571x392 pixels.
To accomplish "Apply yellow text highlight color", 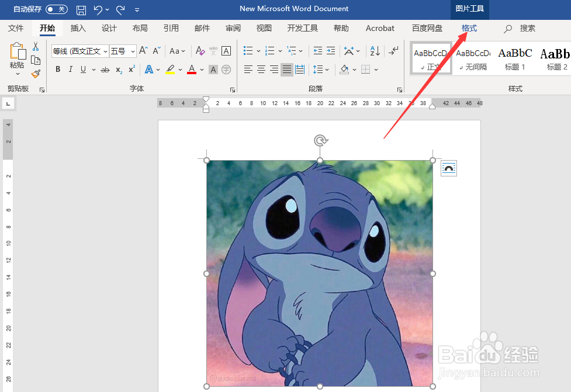I will pos(170,69).
